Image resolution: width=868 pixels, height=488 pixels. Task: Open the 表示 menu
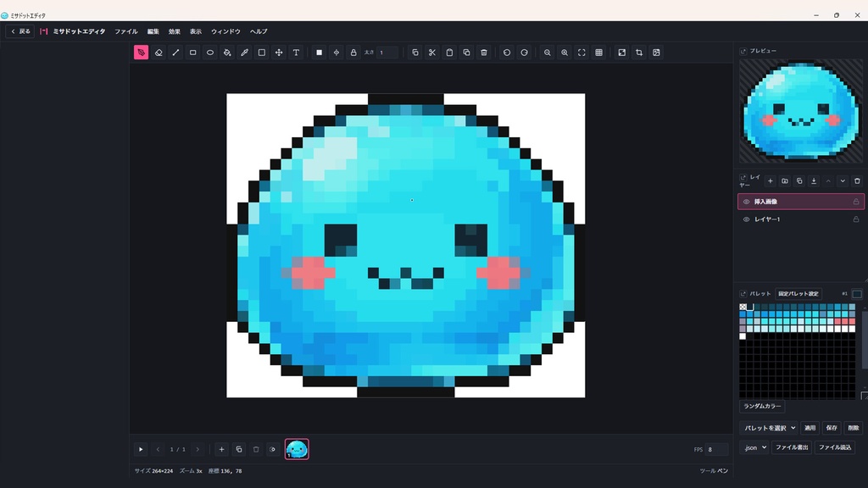(196, 31)
